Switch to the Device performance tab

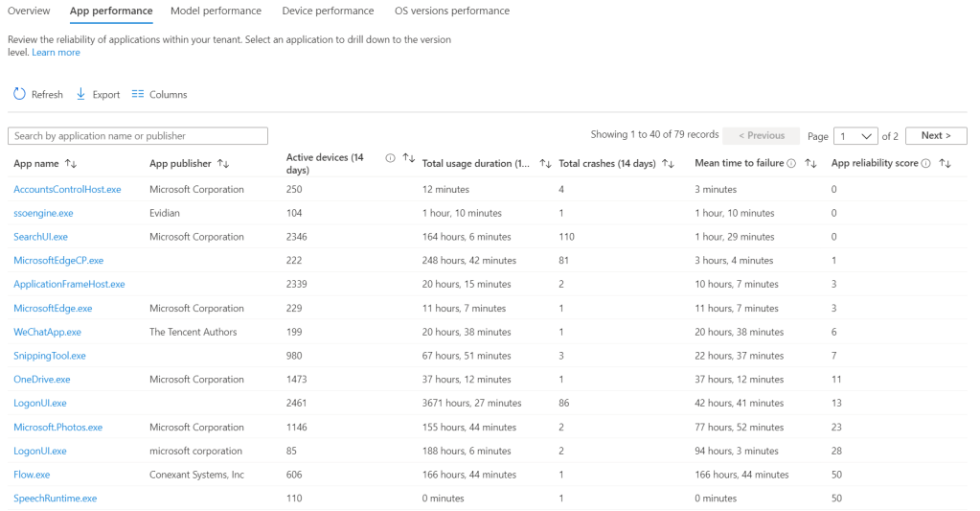pyautogui.click(x=328, y=12)
